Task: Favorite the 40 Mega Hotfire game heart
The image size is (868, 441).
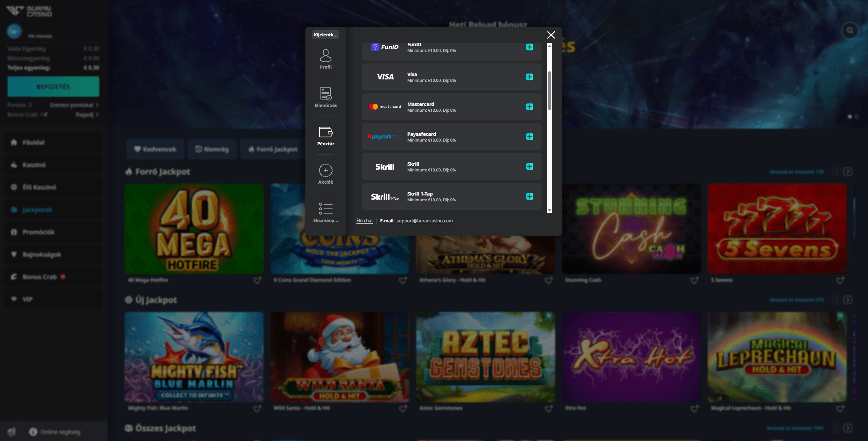Action: pos(257,280)
